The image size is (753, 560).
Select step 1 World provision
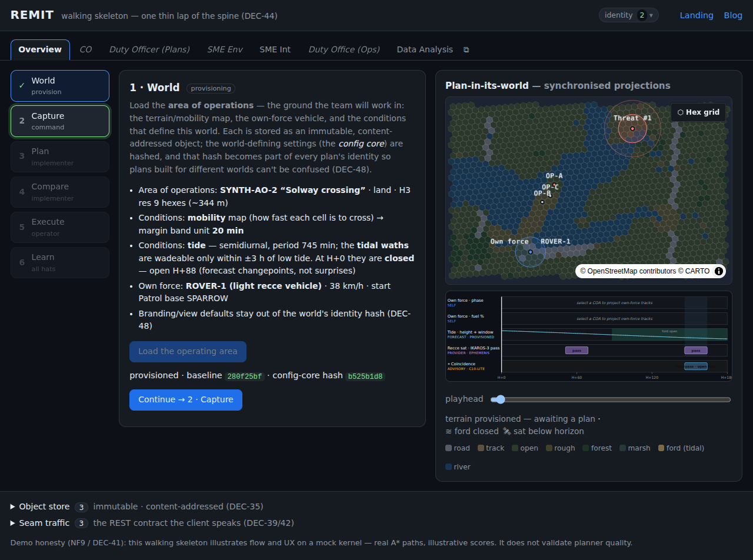click(x=60, y=86)
